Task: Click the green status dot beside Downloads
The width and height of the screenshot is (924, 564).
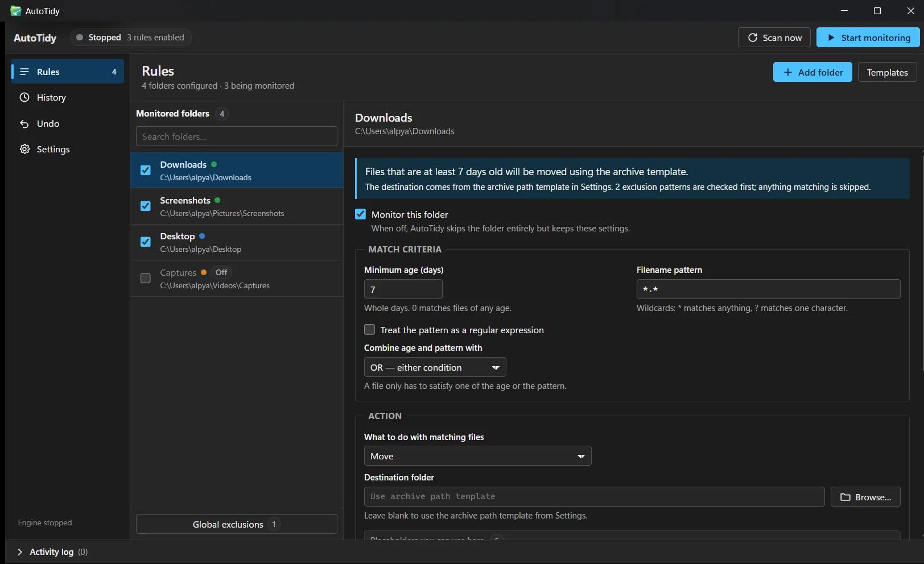Action: click(214, 164)
